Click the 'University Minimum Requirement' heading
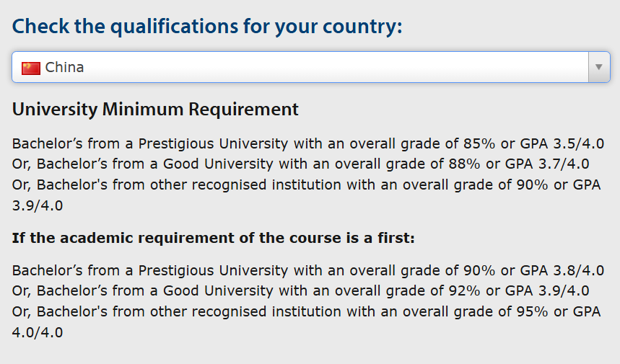620x364 pixels. click(155, 110)
